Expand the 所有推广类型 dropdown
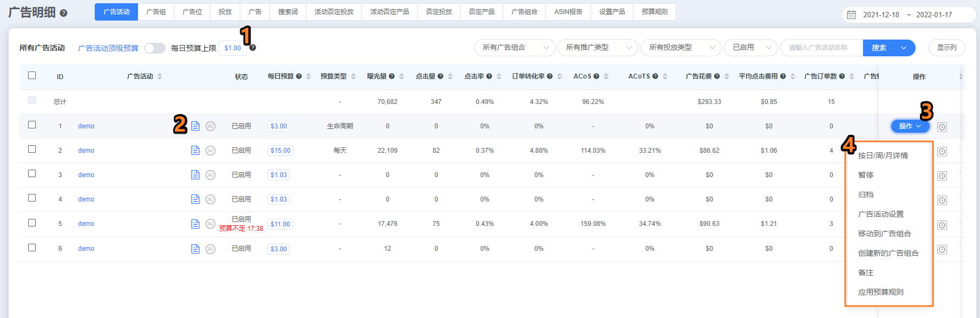The height and width of the screenshot is (318, 980). (x=597, y=48)
